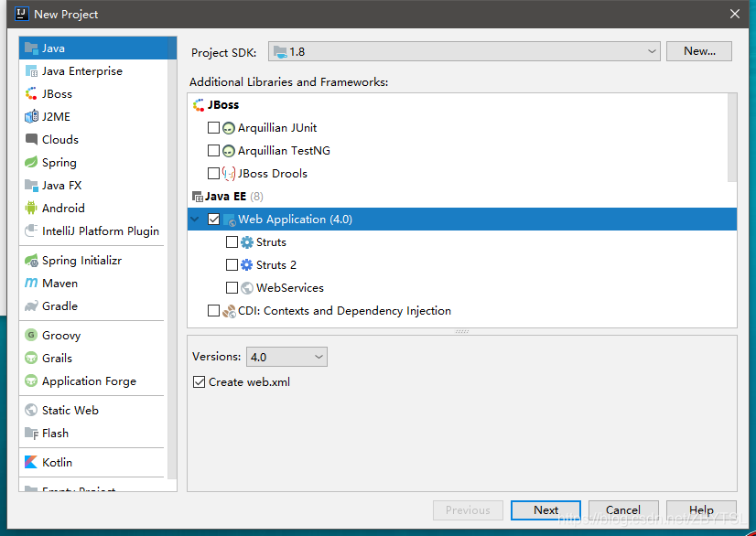Click the splitter handle below frameworks list
The width and height of the screenshot is (756, 536).
[x=462, y=332]
